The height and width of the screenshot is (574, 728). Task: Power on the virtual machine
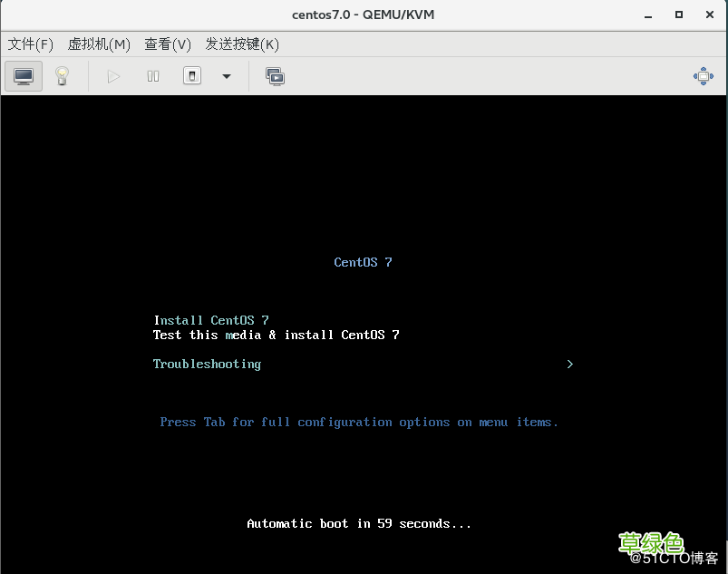pyautogui.click(x=113, y=76)
